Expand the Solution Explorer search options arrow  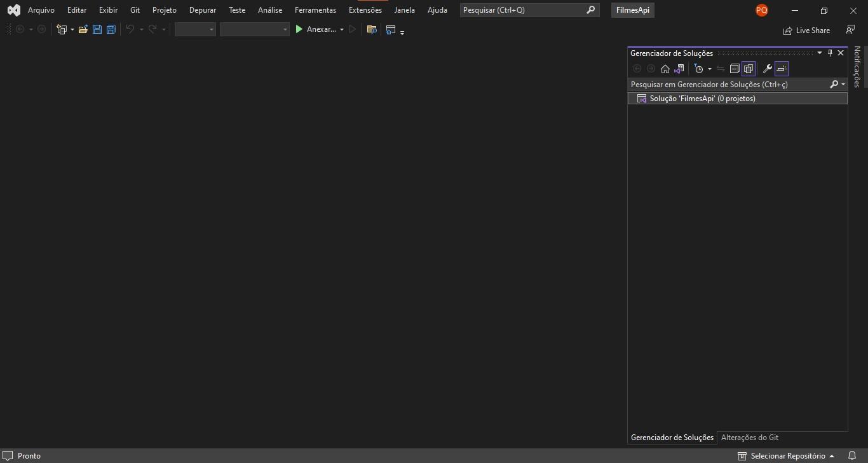pyautogui.click(x=843, y=85)
